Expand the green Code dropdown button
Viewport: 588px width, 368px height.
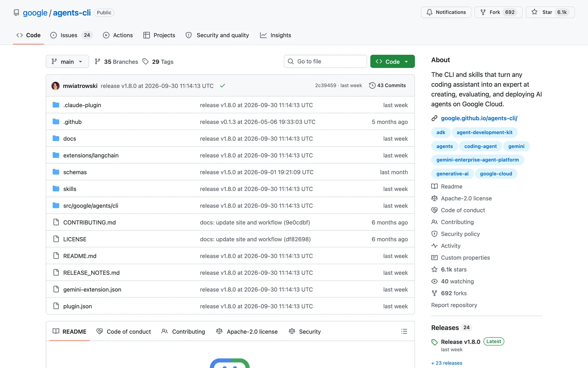point(392,61)
